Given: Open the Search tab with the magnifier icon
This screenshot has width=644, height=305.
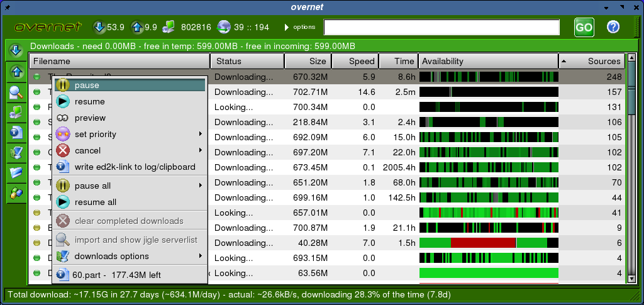Looking at the screenshot, I should [x=16, y=93].
